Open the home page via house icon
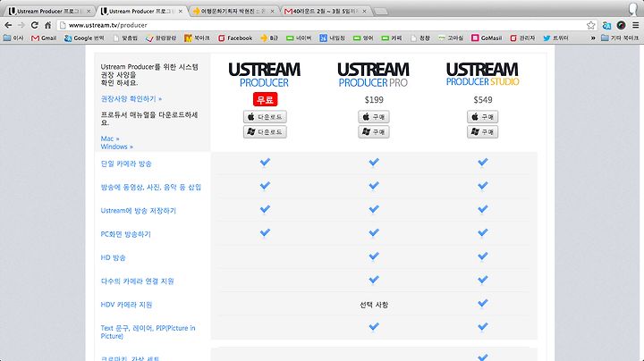 (48, 25)
